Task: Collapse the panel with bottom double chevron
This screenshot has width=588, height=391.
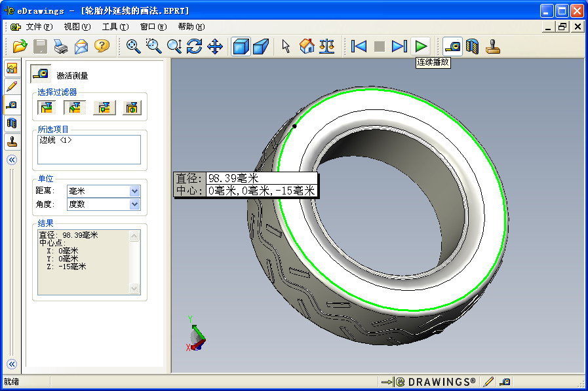Action: tap(12, 364)
